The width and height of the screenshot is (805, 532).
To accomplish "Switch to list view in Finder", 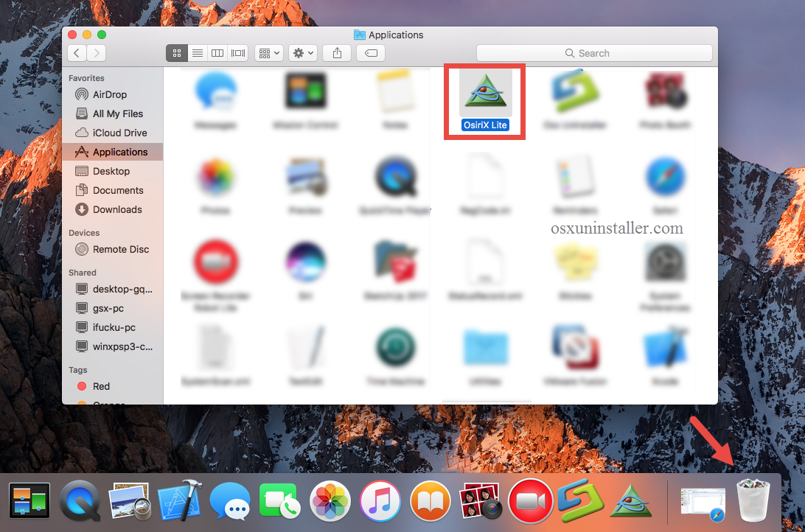I will click(x=197, y=52).
